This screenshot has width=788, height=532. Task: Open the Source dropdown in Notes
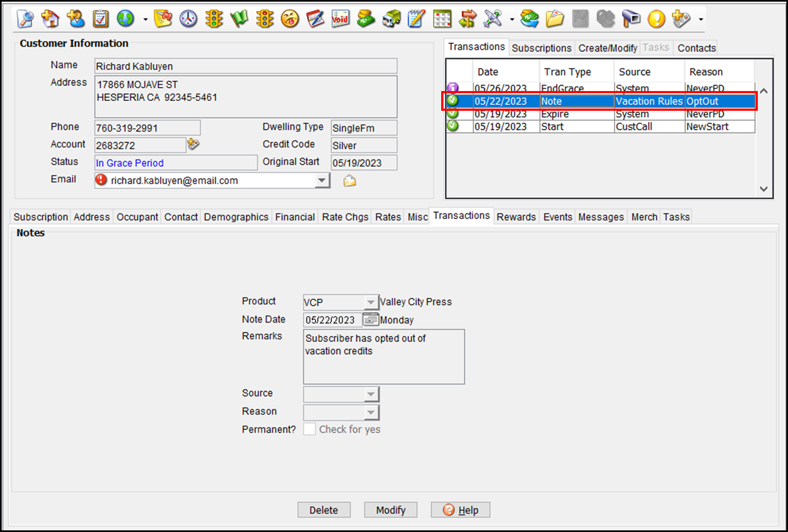click(371, 394)
